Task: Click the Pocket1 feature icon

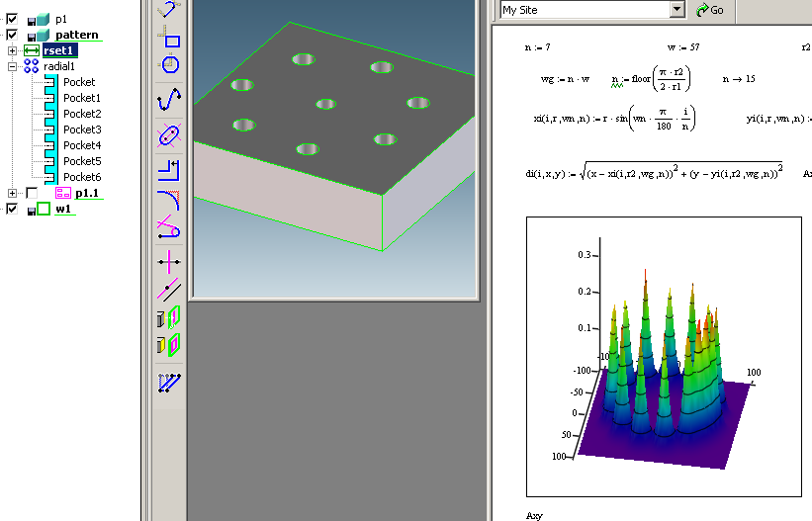Action: 50,98
